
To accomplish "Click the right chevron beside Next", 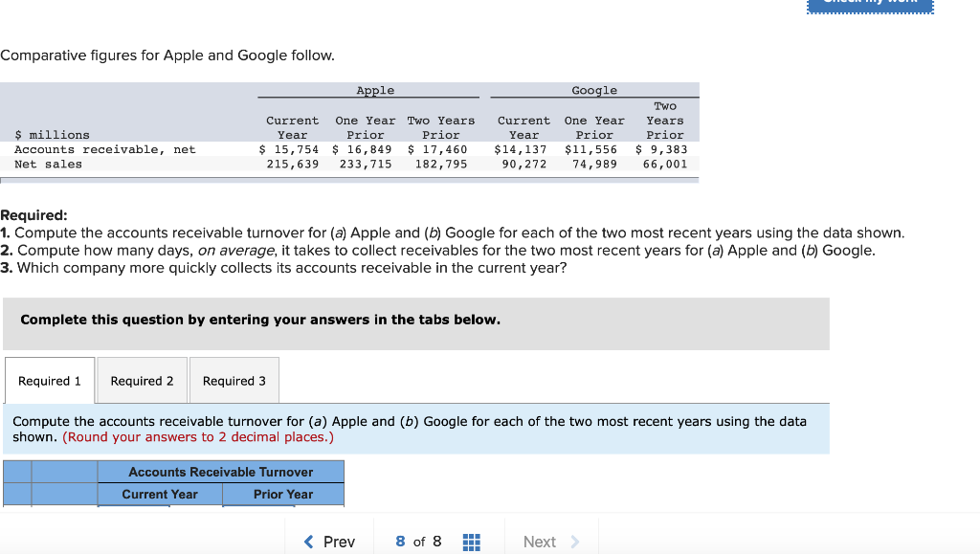I will [x=573, y=542].
